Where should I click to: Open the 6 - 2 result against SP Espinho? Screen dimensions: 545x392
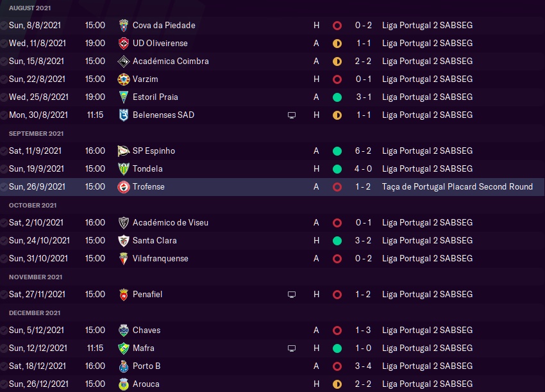[x=362, y=151]
